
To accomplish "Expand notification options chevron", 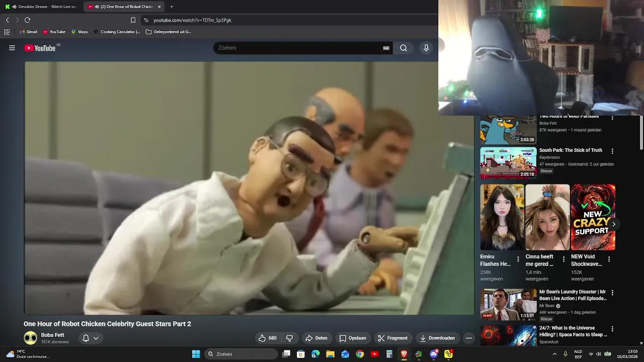I will (96, 338).
